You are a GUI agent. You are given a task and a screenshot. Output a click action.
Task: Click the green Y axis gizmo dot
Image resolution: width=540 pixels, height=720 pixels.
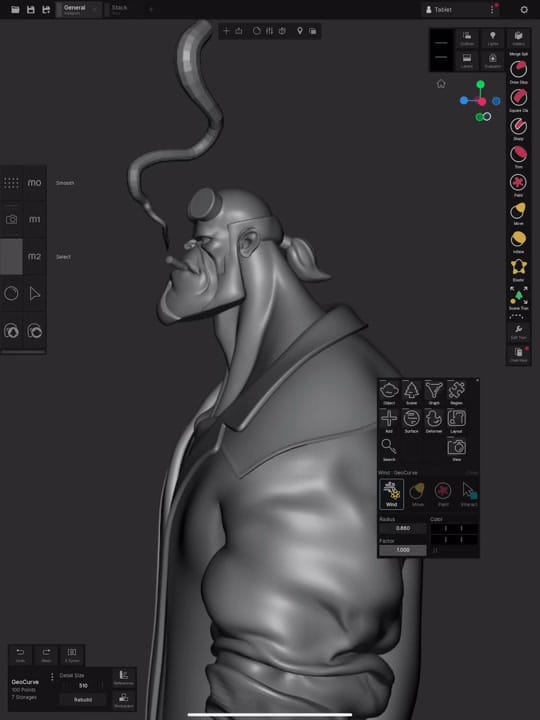click(x=480, y=84)
